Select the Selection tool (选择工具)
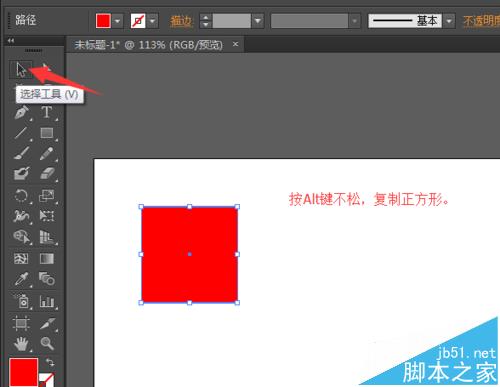The height and width of the screenshot is (387, 500). pyautogui.click(x=21, y=69)
